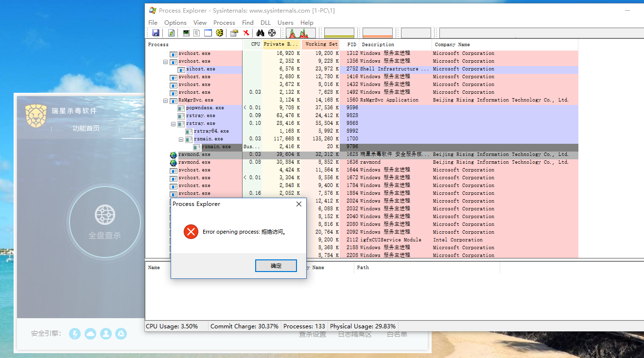Open the DLL menu
This screenshot has width=644, height=358.
pos(266,23)
